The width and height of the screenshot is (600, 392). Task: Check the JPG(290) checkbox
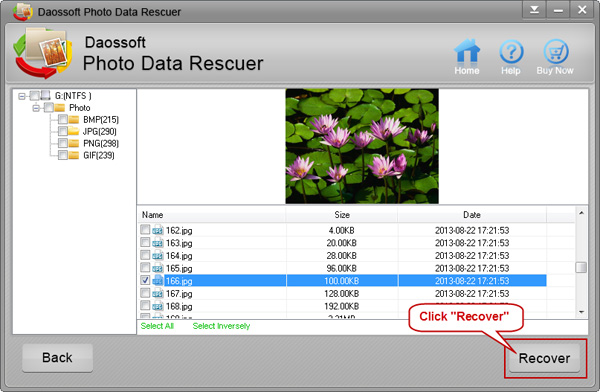tap(63, 131)
